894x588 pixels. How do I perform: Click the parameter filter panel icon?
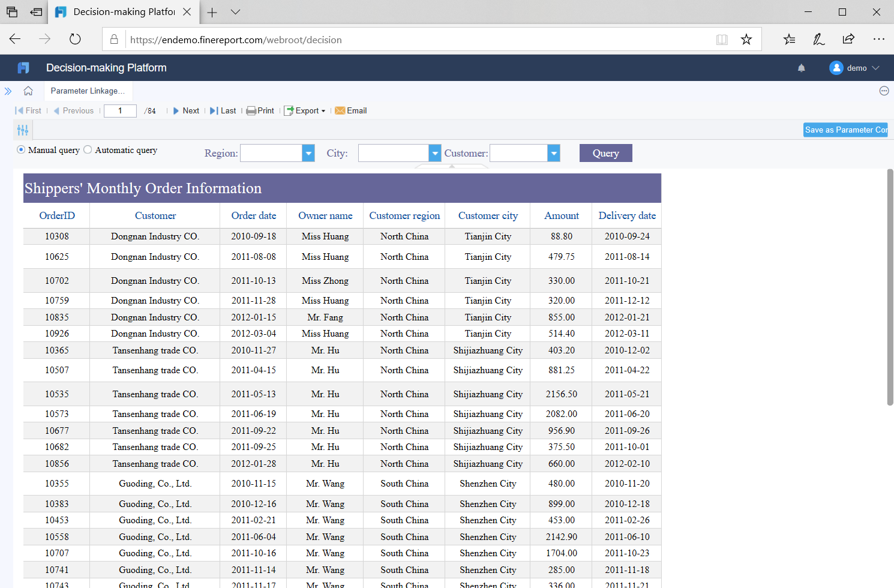(x=23, y=130)
